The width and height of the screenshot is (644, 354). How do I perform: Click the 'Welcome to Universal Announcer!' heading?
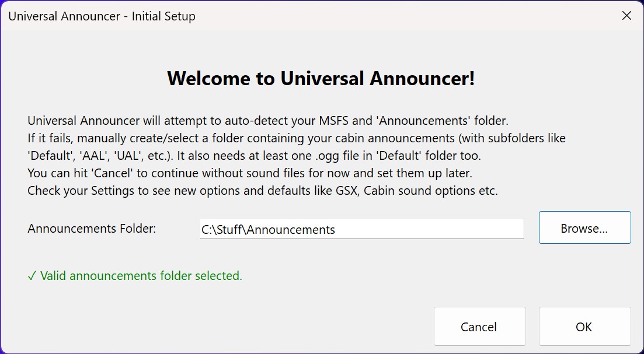321,78
